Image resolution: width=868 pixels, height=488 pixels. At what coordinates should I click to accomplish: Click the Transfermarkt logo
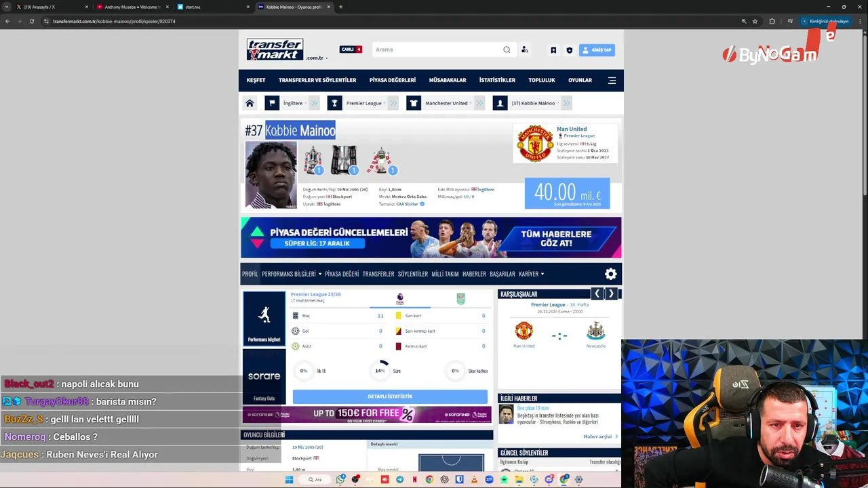pyautogui.click(x=275, y=49)
